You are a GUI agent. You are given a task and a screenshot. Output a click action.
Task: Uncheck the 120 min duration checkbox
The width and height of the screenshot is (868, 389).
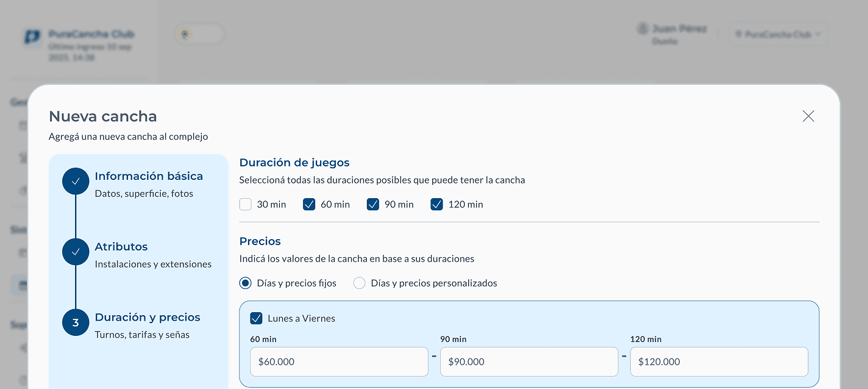click(x=436, y=204)
